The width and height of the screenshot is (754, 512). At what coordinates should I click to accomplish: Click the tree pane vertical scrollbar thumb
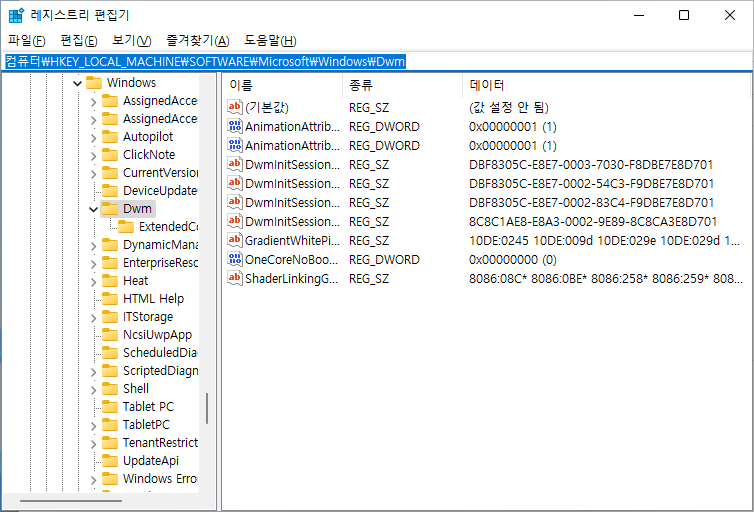click(x=207, y=409)
